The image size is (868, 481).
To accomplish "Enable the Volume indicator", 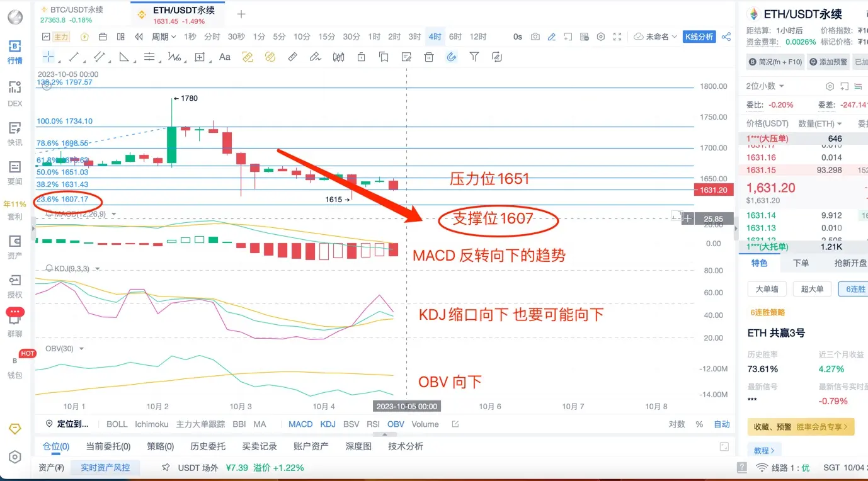I will coord(425,424).
